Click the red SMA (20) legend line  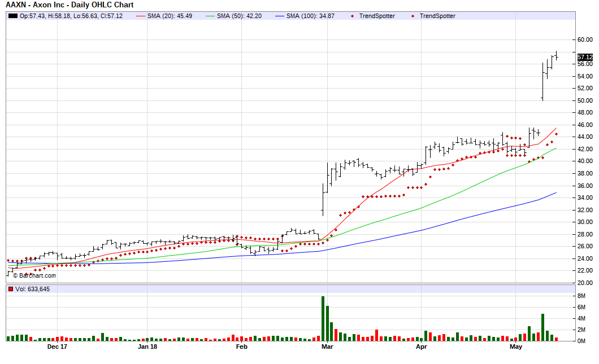coord(141,16)
